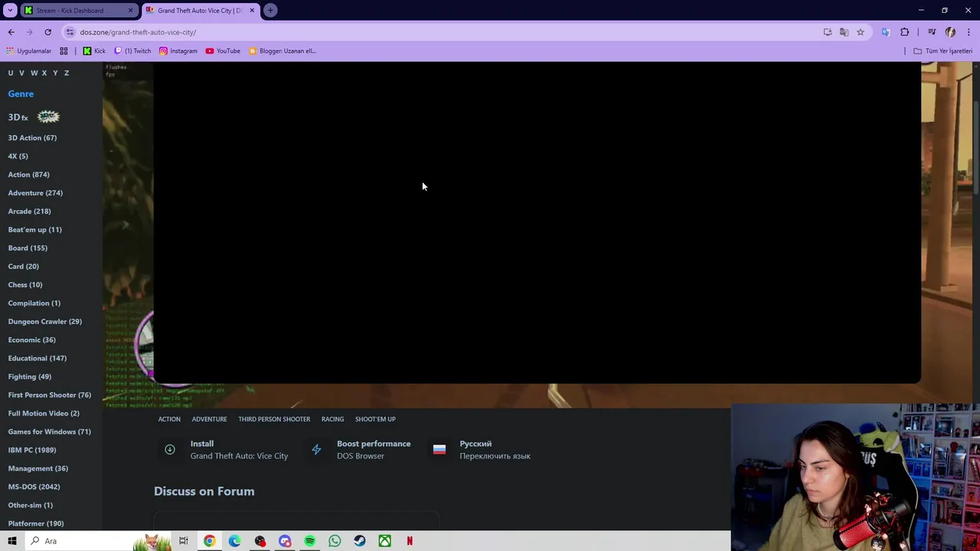
Task: Open the 3D Action (67) genre
Action: coord(32,138)
